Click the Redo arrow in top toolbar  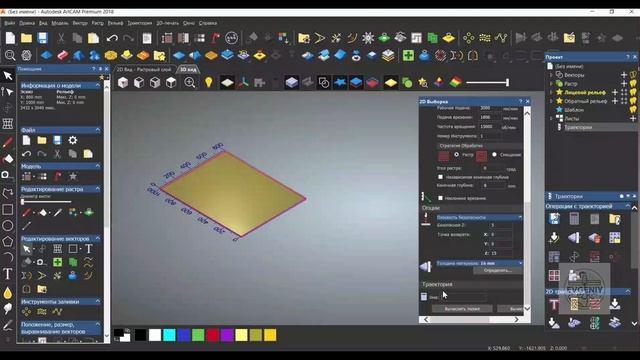coord(128,38)
